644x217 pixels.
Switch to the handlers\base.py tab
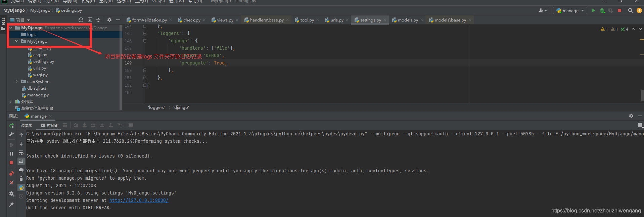tap(266, 20)
